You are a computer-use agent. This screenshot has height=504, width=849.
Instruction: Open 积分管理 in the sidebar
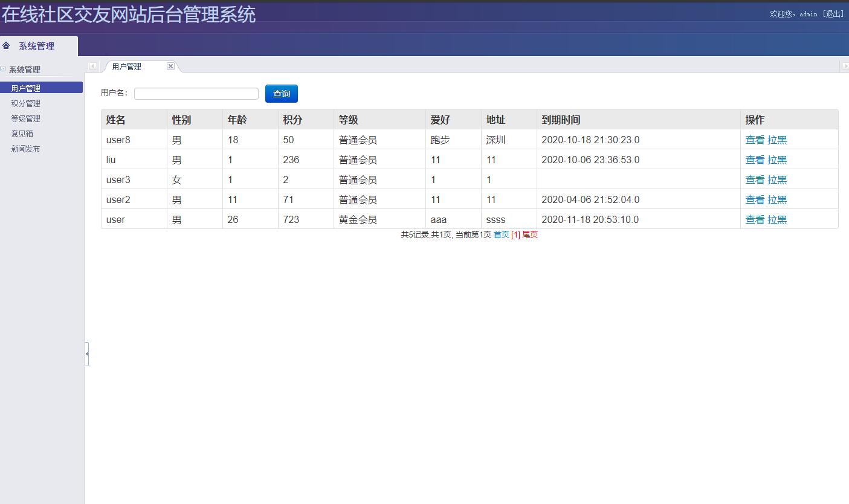(25, 103)
